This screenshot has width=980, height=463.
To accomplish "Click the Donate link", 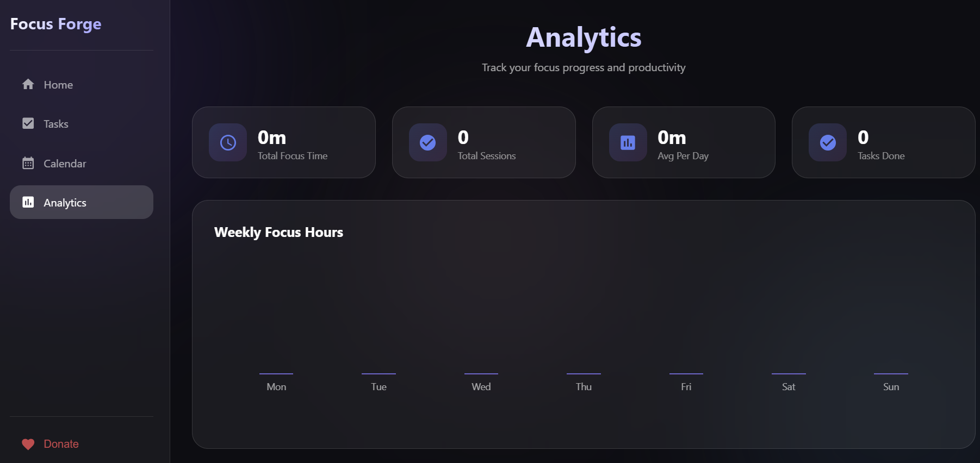I will (61, 444).
